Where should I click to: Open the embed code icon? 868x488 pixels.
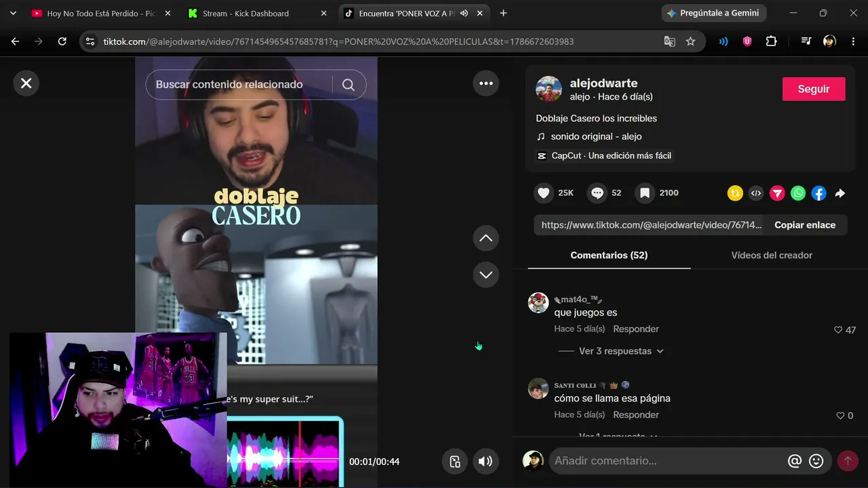click(x=756, y=193)
